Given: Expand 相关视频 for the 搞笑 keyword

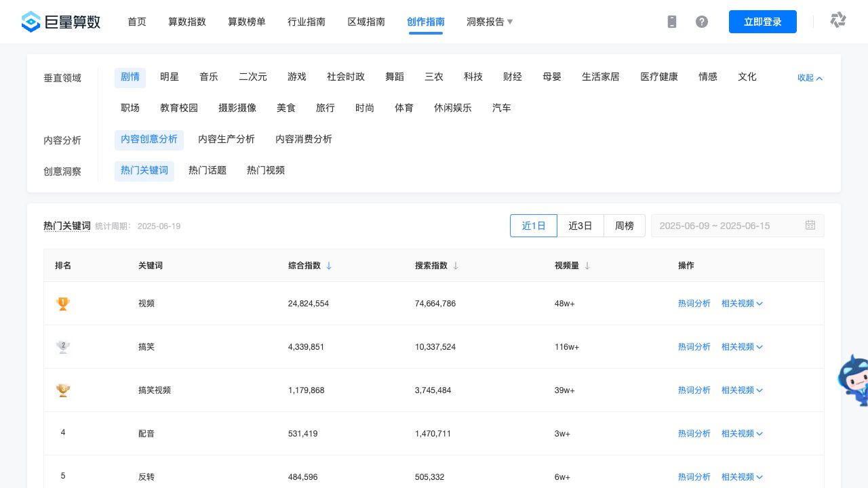Looking at the screenshot, I should click(x=742, y=347).
